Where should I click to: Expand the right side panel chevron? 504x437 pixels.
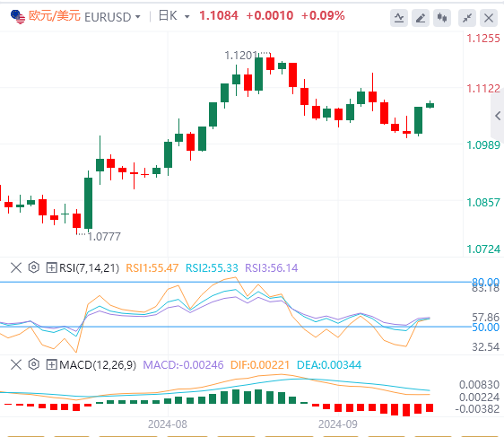[498, 116]
